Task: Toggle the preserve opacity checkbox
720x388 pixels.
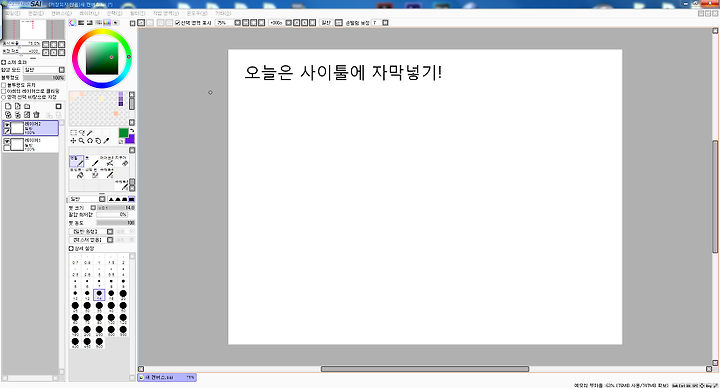Action: 4,85
